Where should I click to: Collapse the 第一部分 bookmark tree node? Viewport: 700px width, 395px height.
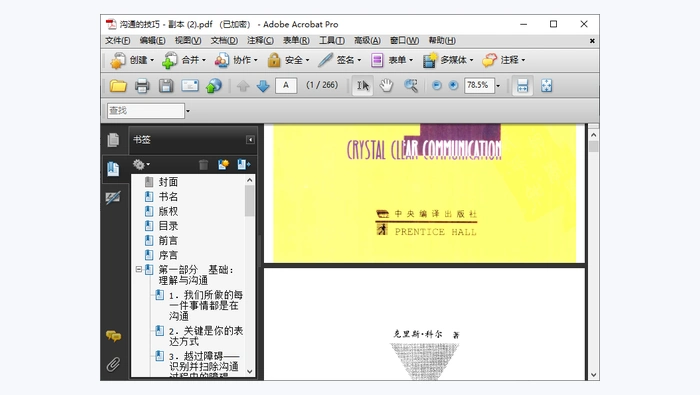tap(139, 270)
